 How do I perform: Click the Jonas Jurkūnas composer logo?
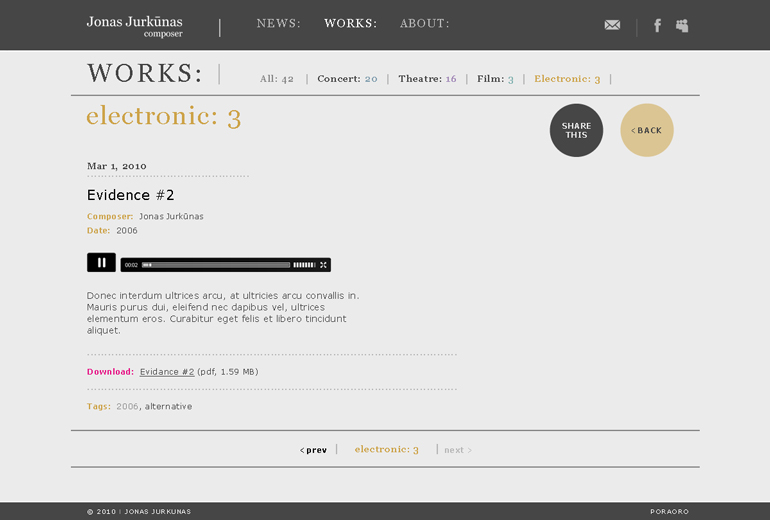click(135, 27)
